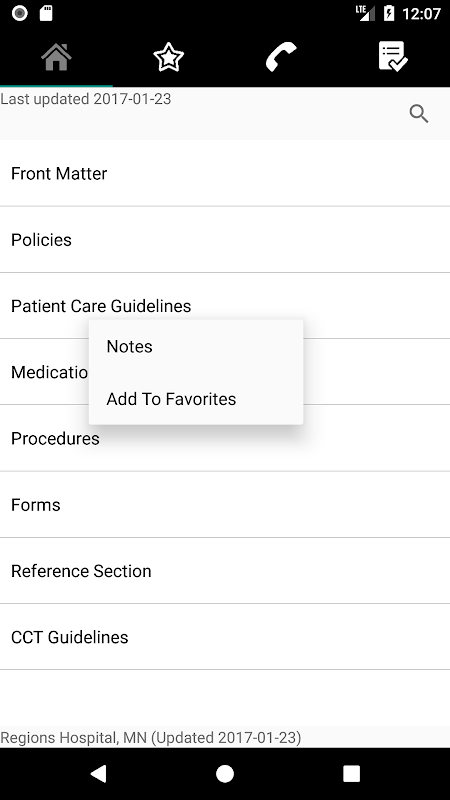450x800 pixels.
Task: Open the Reference Section entry
Action: coord(225,571)
